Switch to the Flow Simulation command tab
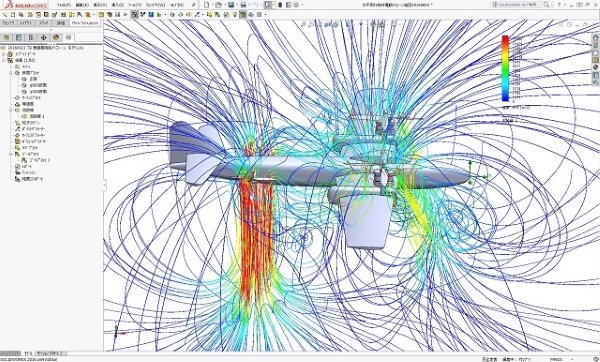Screen dimensions: 600x362 85,23
